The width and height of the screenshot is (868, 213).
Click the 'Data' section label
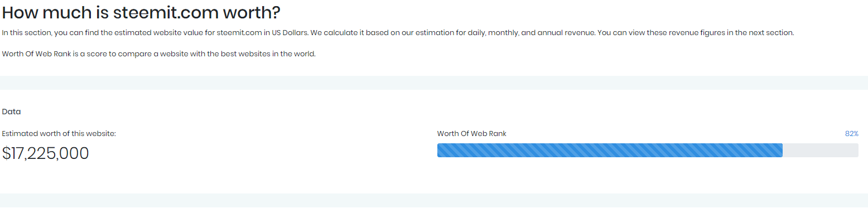coord(11,112)
